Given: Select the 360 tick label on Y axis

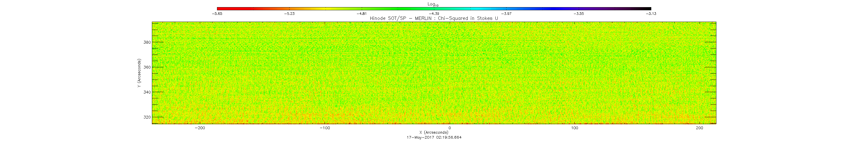Looking at the screenshot, I should (147, 67).
